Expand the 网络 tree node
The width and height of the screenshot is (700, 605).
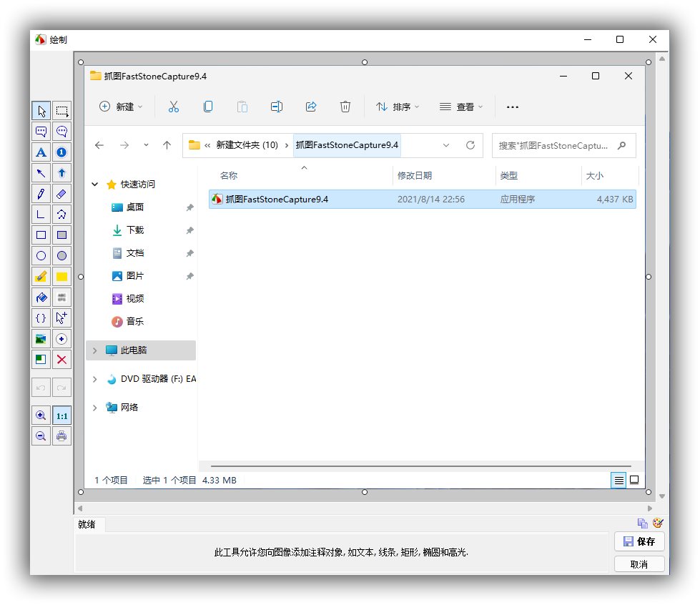point(94,408)
